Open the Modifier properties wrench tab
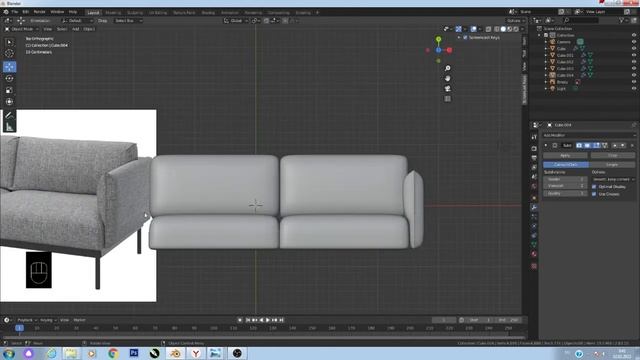640x360 pixels. click(534, 207)
